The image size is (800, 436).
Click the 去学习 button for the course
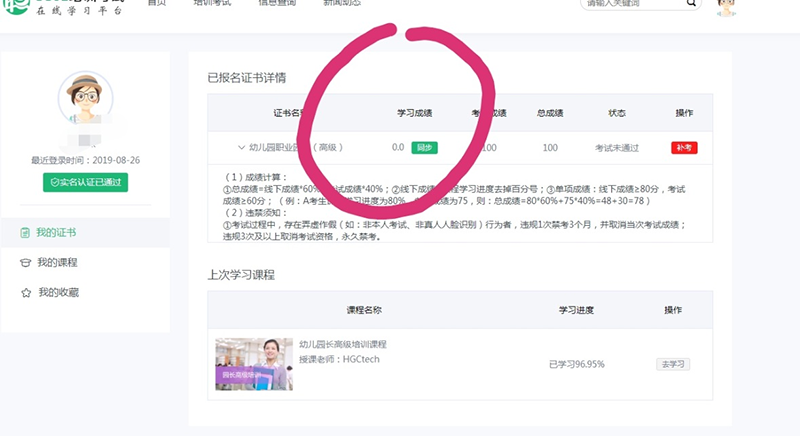click(x=673, y=364)
